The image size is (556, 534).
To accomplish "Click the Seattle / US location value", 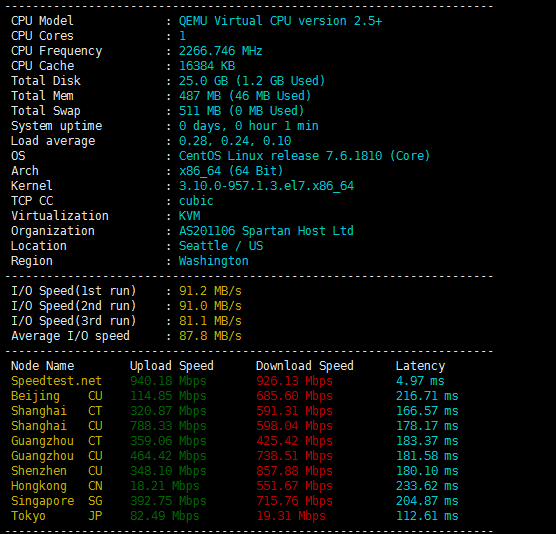I will 221,246.
